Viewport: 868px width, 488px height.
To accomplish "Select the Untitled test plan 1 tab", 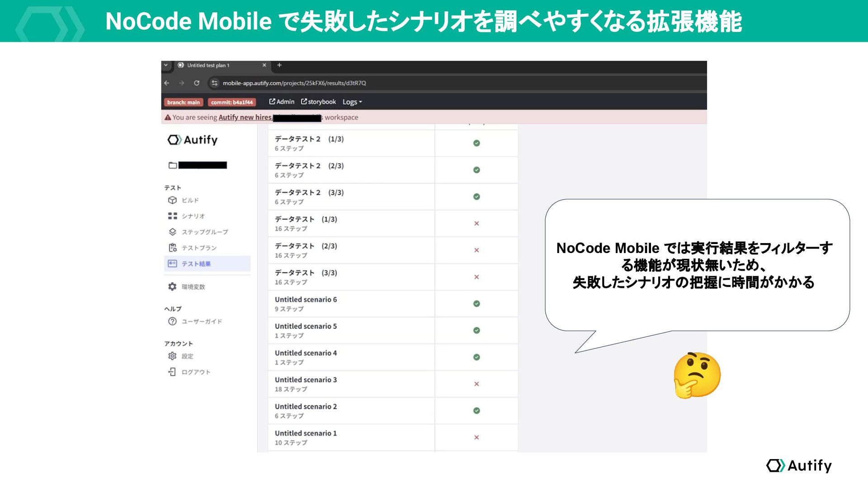I will pyautogui.click(x=222, y=66).
